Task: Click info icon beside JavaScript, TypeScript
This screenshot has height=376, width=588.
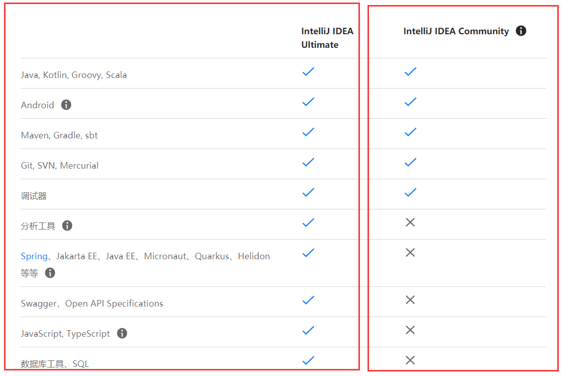Action: click(x=122, y=333)
